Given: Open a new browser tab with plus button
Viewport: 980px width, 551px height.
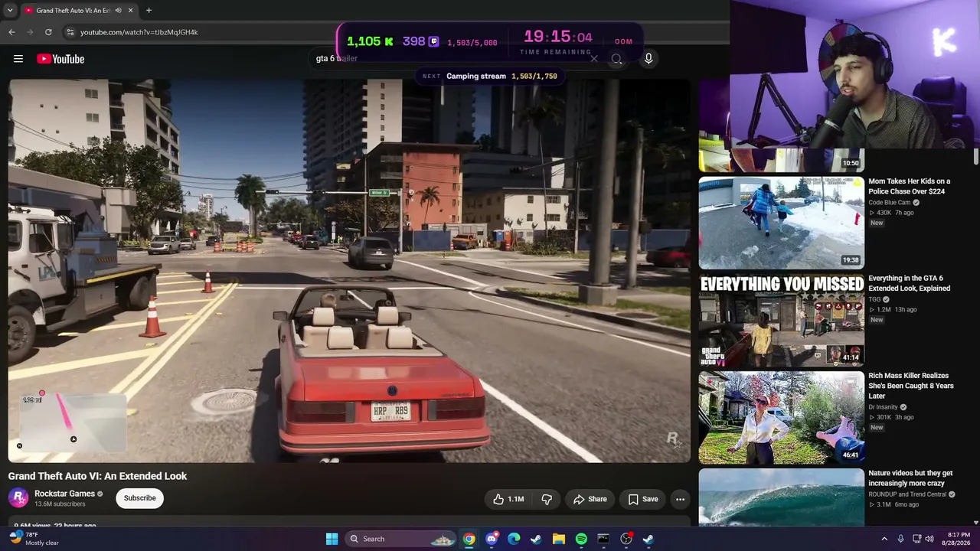Looking at the screenshot, I should pos(149,10).
